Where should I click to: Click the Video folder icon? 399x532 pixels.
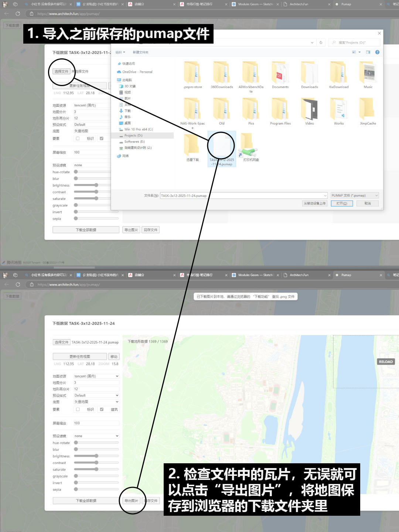point(309,109)
